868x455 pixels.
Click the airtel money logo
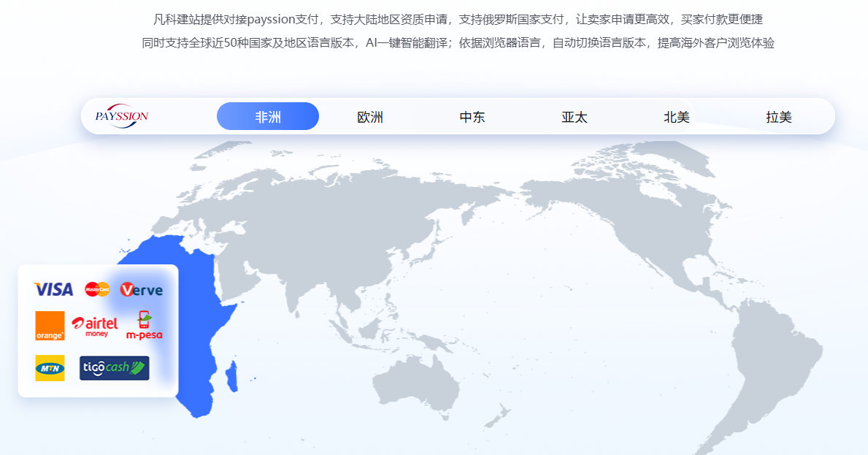coord(95,326)
